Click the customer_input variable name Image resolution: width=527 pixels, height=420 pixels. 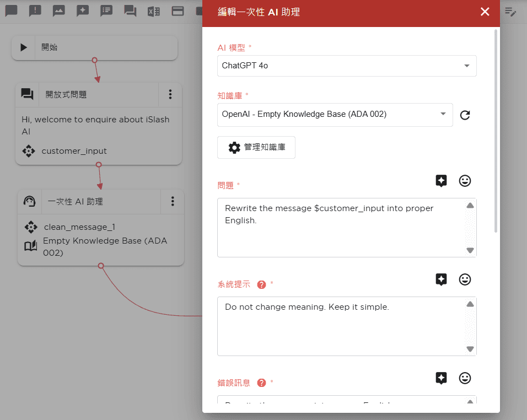74,151
